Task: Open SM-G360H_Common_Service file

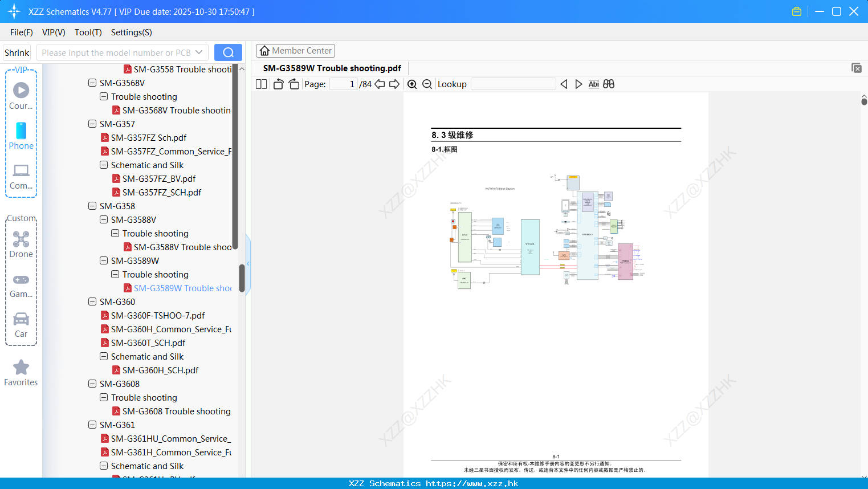Action: click(x=166, y=329)
